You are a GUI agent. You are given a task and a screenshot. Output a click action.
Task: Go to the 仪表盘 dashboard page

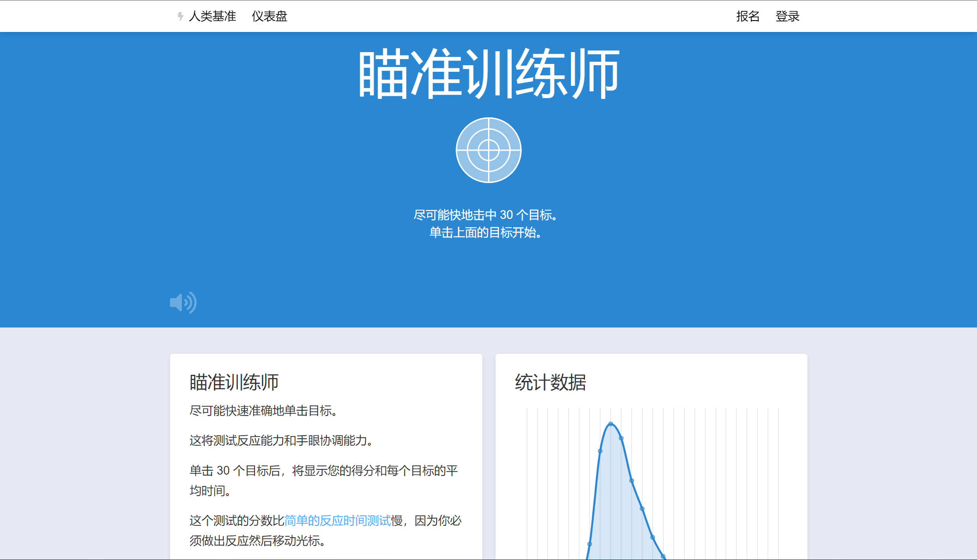269,16
